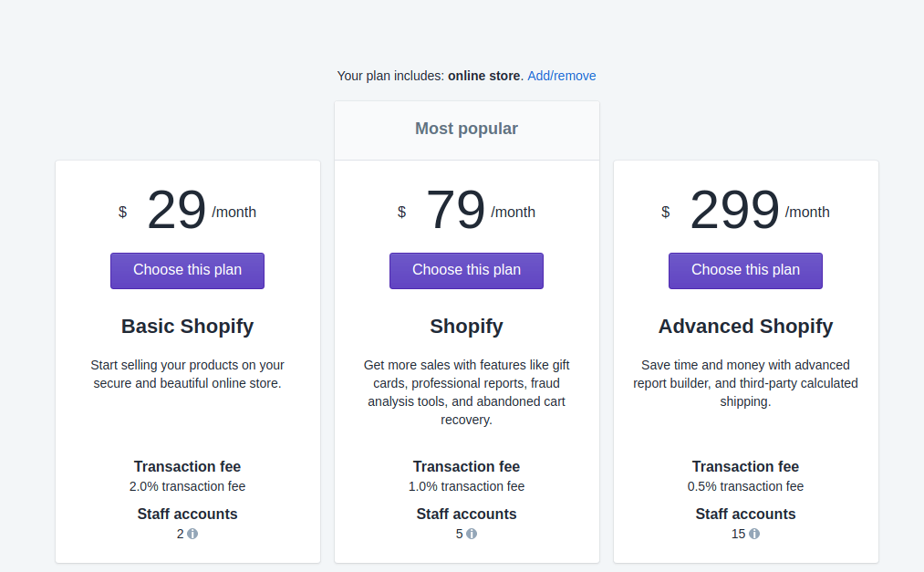The height and width of the screenshot is (572, 924).
Task: Select the 'Most popular' banner text
Action: point(466,129)
